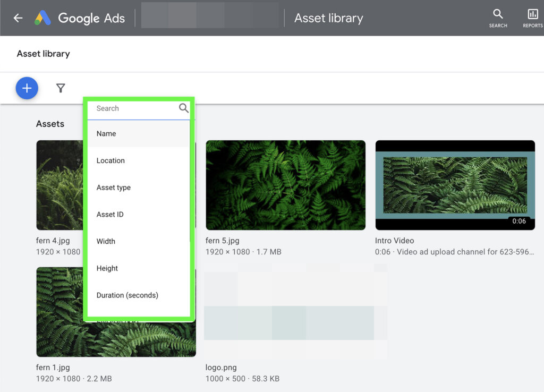The height and width of the screenshot is (392, 544).
Task: Select the Height filter option
Action: (x=107, y=268)
